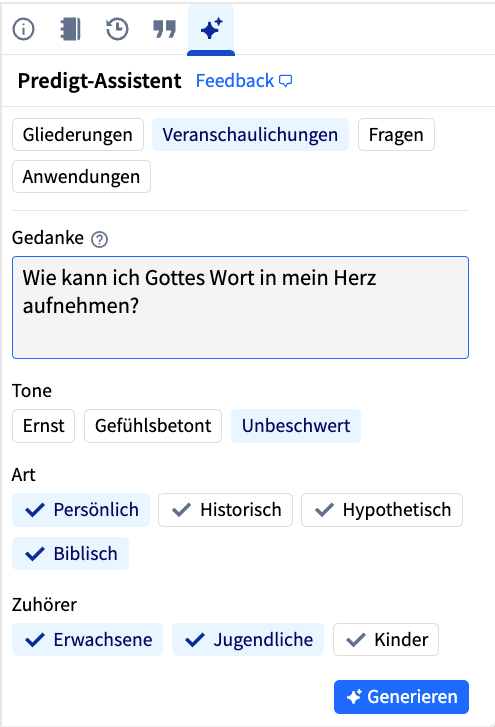Viewport: 495px width, 727px height.
Task: Open the info panel icon
Action: pyautogui.click(x=24, y=29)
